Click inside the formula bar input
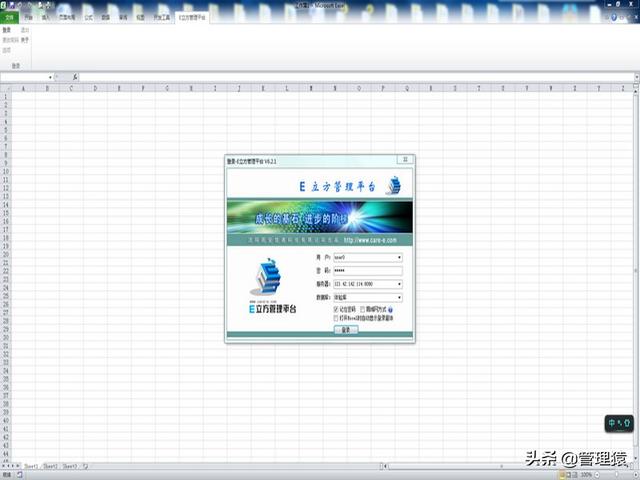640x480 pixels. [356, 77]
